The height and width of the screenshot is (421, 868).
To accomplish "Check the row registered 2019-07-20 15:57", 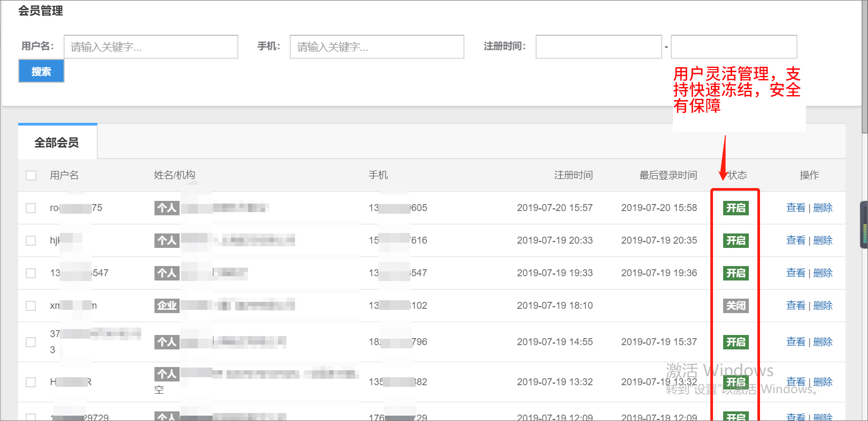I will point(31,208).
